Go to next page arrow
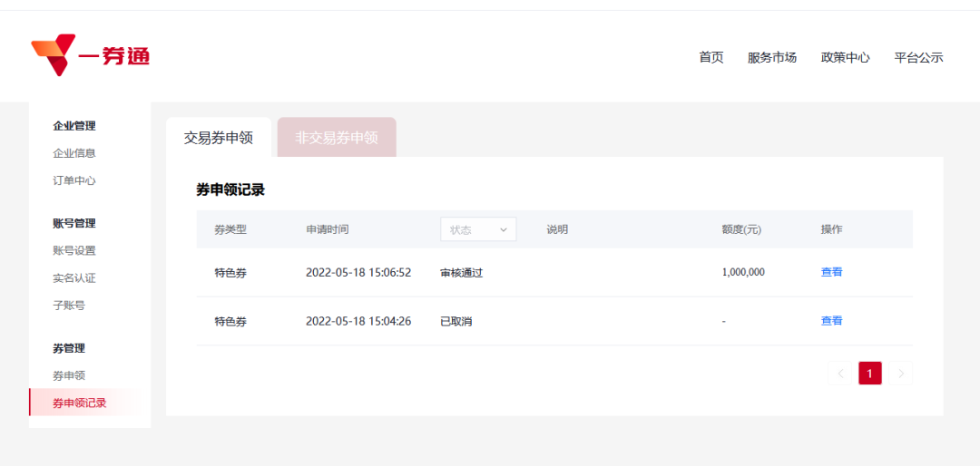Screen dimensions: 980x466 900,374
